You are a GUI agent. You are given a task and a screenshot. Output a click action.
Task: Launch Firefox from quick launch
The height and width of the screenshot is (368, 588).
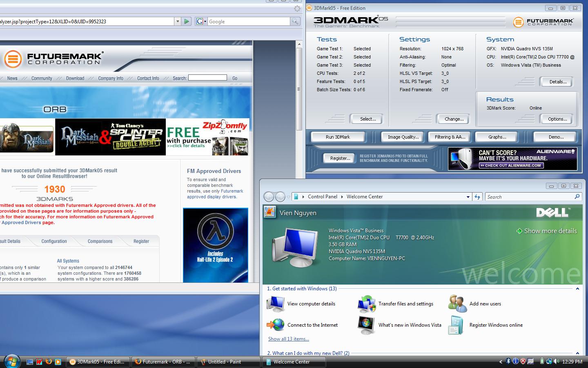[x=49, y=362]
